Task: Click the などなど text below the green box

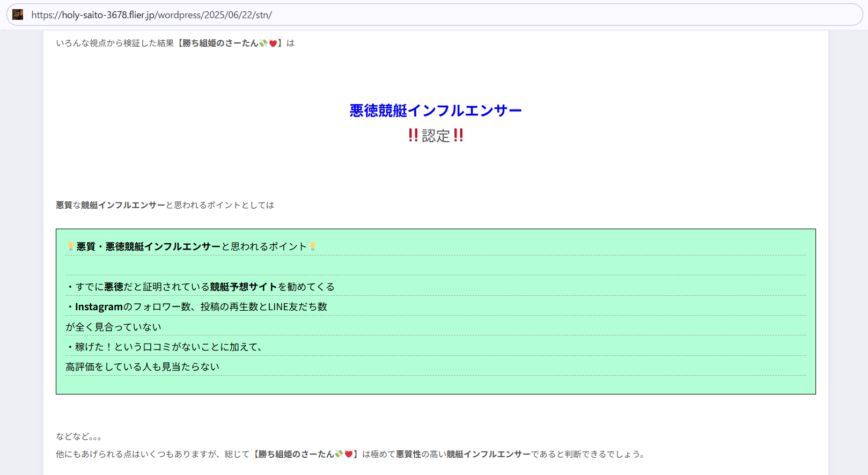Action: pos(78,436)
